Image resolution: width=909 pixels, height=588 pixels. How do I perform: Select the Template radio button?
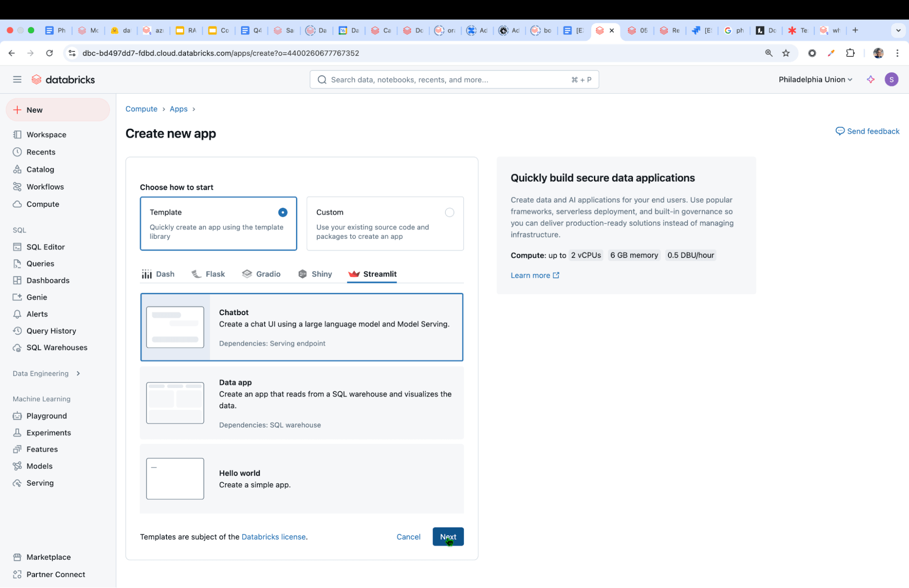pos(282,212)
